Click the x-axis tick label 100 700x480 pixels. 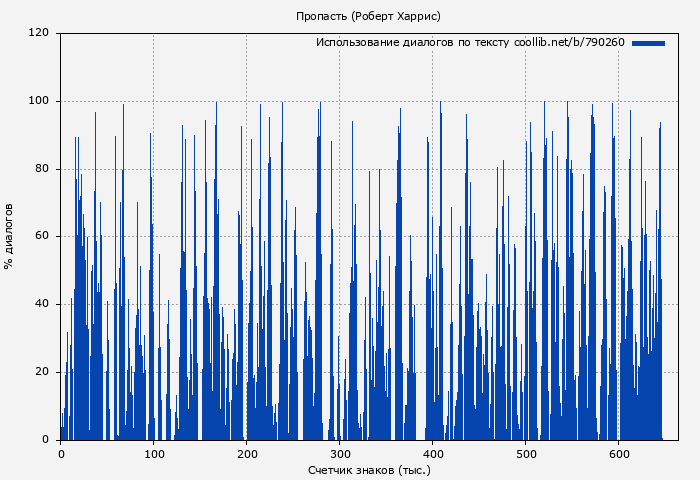click(x=154, y=454)
